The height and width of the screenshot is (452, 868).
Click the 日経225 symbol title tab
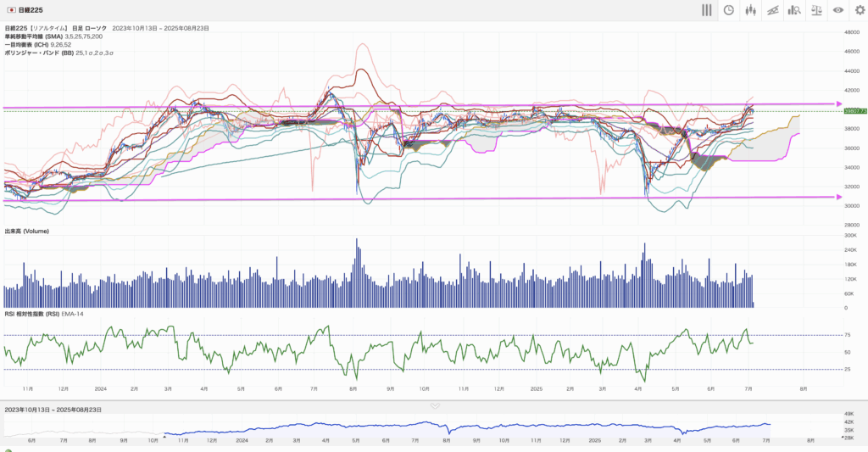point(31,10)
